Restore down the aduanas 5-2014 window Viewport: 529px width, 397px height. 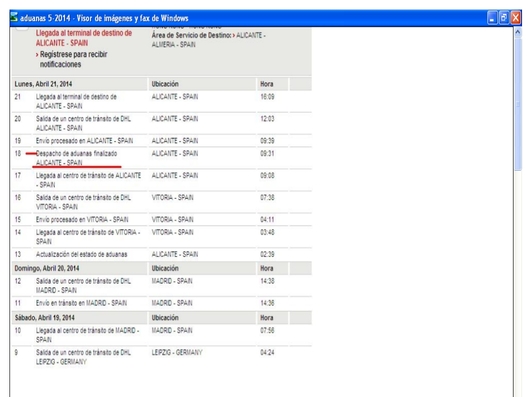504,18
